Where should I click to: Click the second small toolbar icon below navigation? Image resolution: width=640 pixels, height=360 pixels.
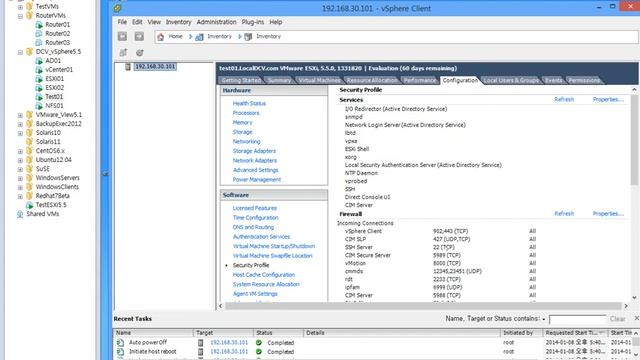140,52
